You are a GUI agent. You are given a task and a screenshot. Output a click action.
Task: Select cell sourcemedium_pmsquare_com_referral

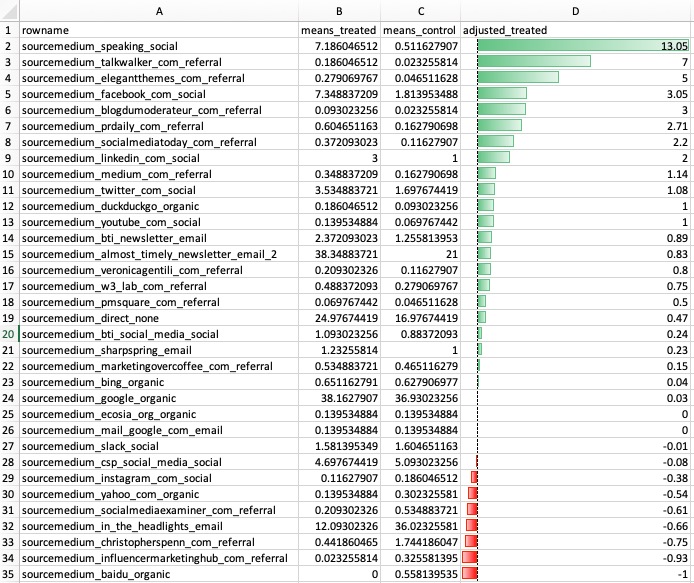(159, 302)
